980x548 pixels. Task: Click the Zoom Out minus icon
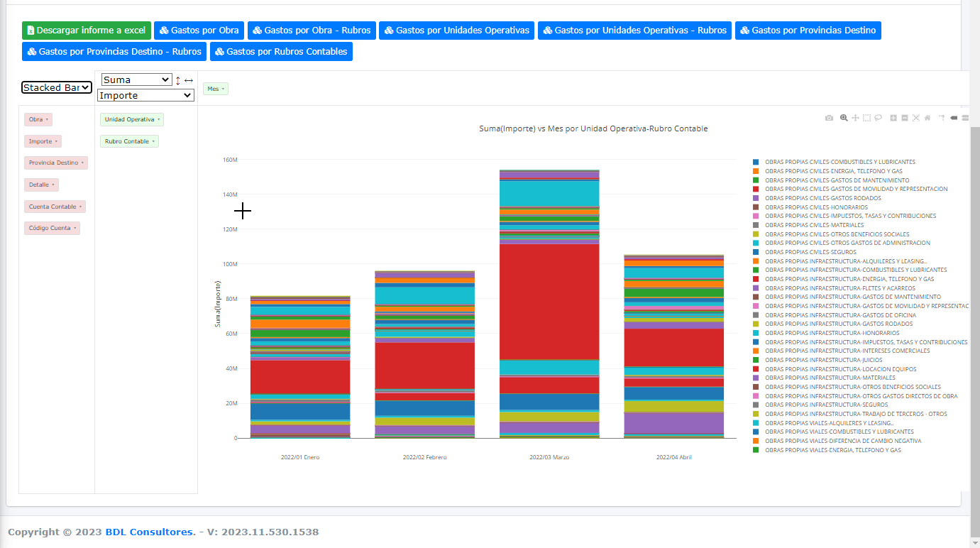coord(905,118)
